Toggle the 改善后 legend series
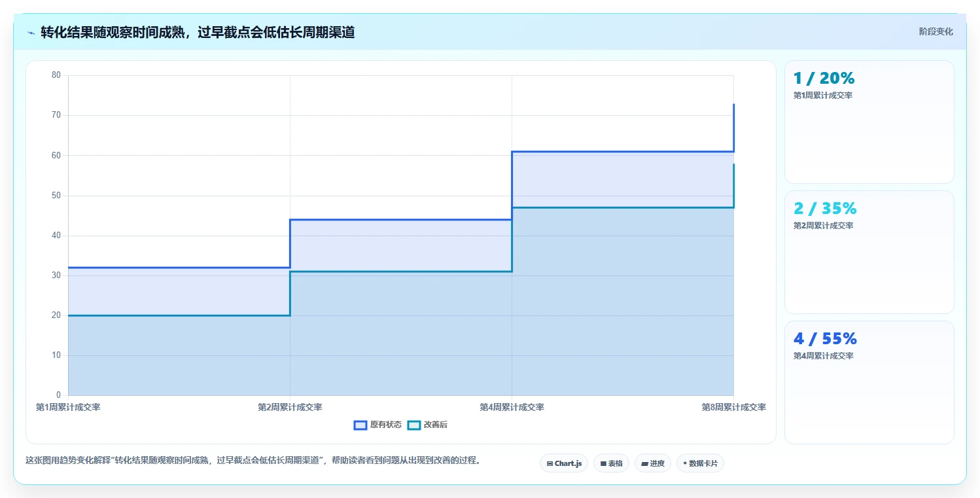This screenshot has height=498, width=980. pyautogui.click(x=427, y=425)
